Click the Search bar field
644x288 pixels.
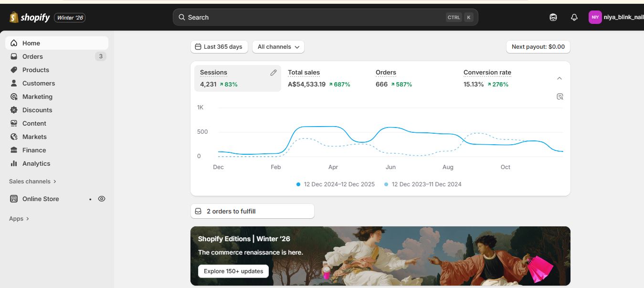click(x=325, y=17)
